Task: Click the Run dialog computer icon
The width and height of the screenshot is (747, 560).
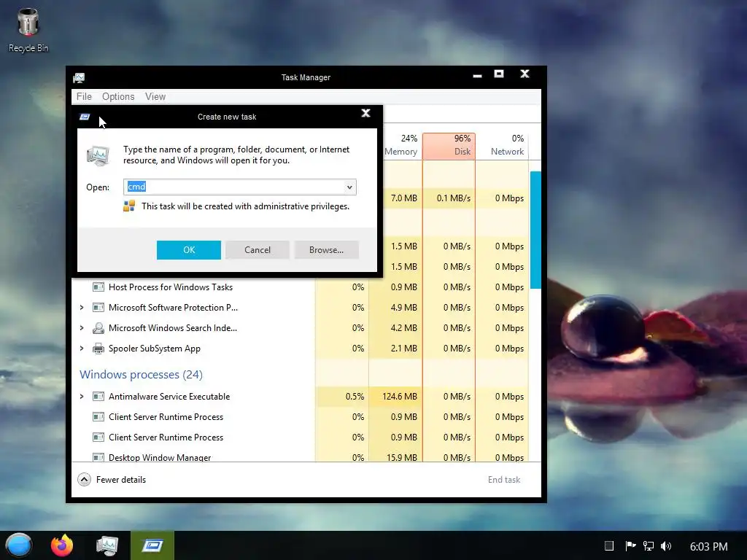Action: [98, 156]
